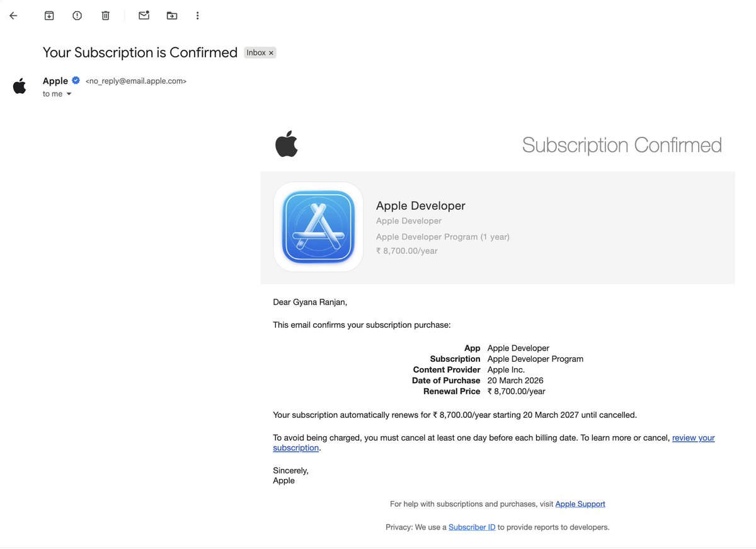Click the Renewal Price value in table
The width and height of the screenshot is (756, 549).
pos(517,391)
